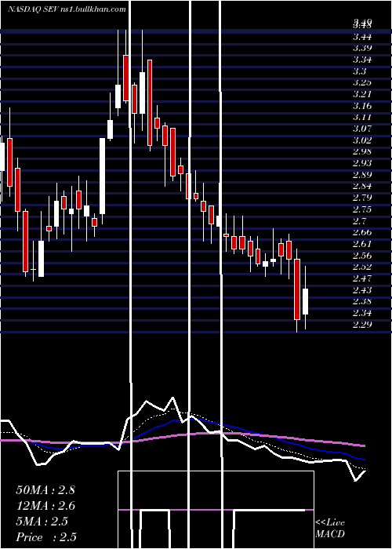Click the 2.56 price axis label
Image resolution: width=392 pixels, height=549 pixels.
coord(362,255)
